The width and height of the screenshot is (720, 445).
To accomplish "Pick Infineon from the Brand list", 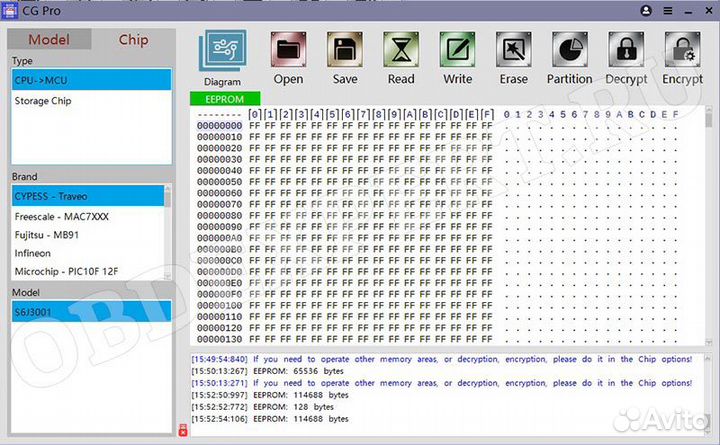I will 35,254.
